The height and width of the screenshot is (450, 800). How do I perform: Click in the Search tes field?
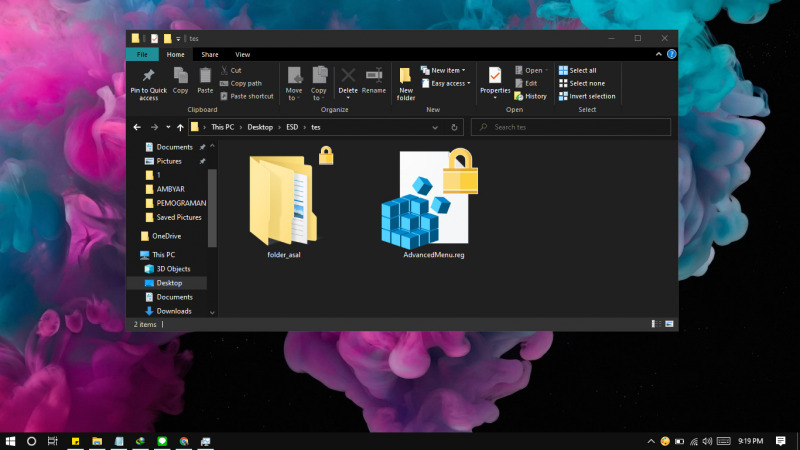(570, 127)
